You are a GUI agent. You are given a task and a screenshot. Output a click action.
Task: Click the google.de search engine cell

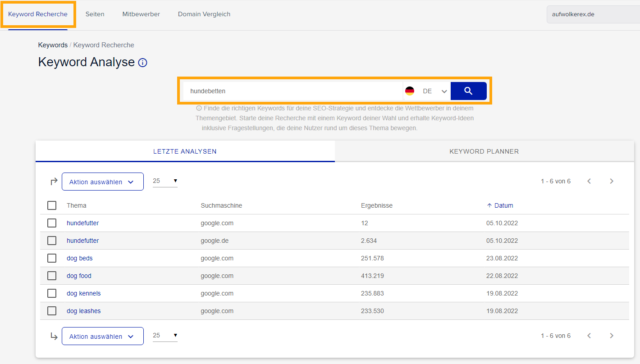[x=215, y=241]
